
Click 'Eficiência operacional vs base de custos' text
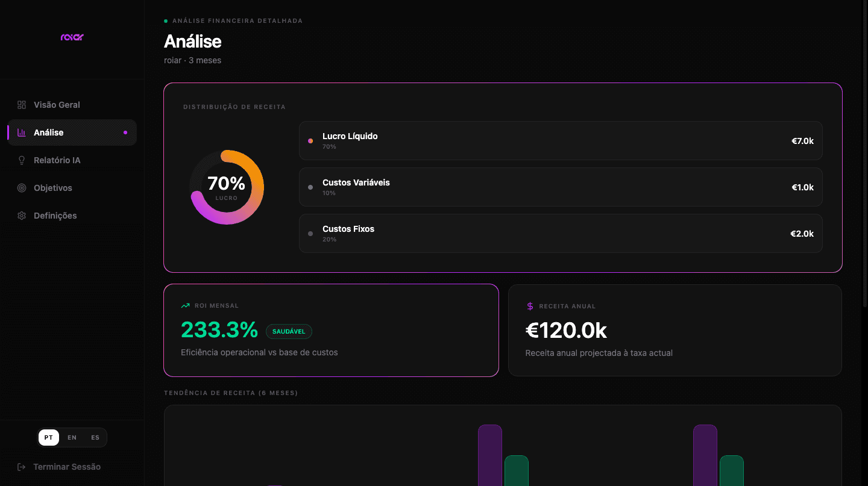pyautogui.click(x=259, y=352)
